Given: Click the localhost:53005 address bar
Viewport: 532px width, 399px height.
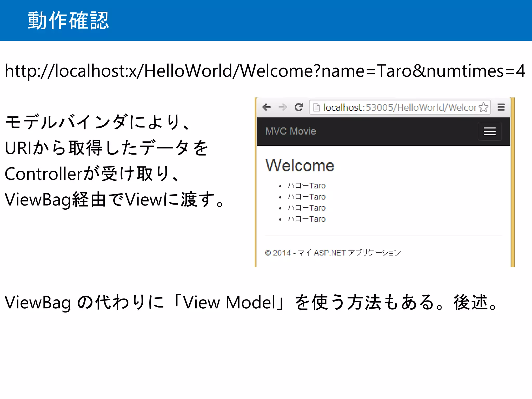Looking at the screenshot, I should click(x=400, y=107).
